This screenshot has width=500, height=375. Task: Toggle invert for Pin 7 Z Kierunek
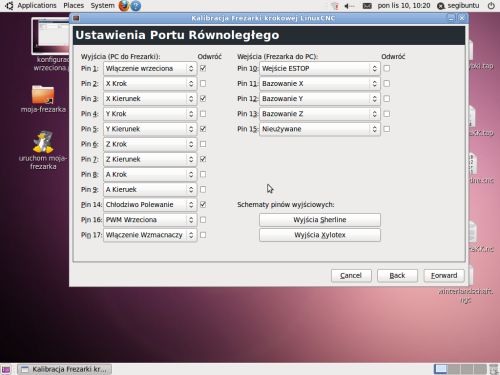[203, 159]
